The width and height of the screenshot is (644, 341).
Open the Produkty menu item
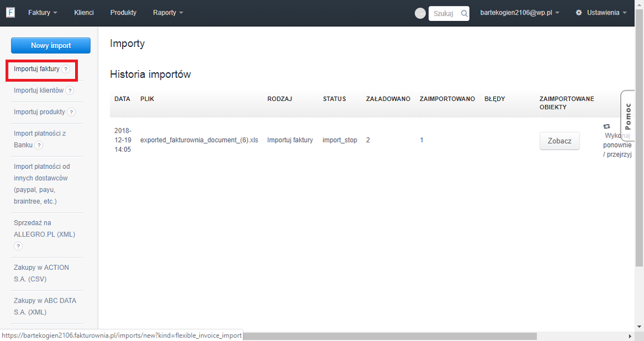click(123, 12)
